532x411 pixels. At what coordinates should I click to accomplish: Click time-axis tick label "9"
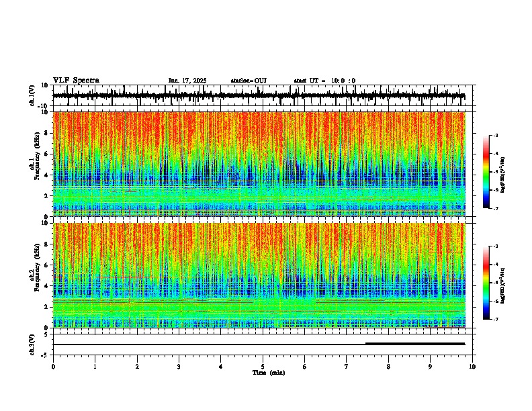(x=430, y=367)
